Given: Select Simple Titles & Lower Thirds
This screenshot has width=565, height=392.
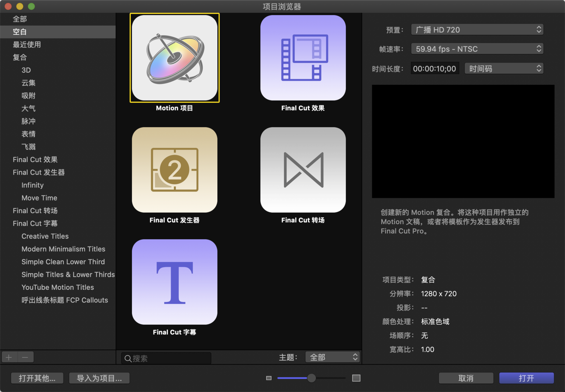Looking at the screenshot, I should tap(58, 275).
